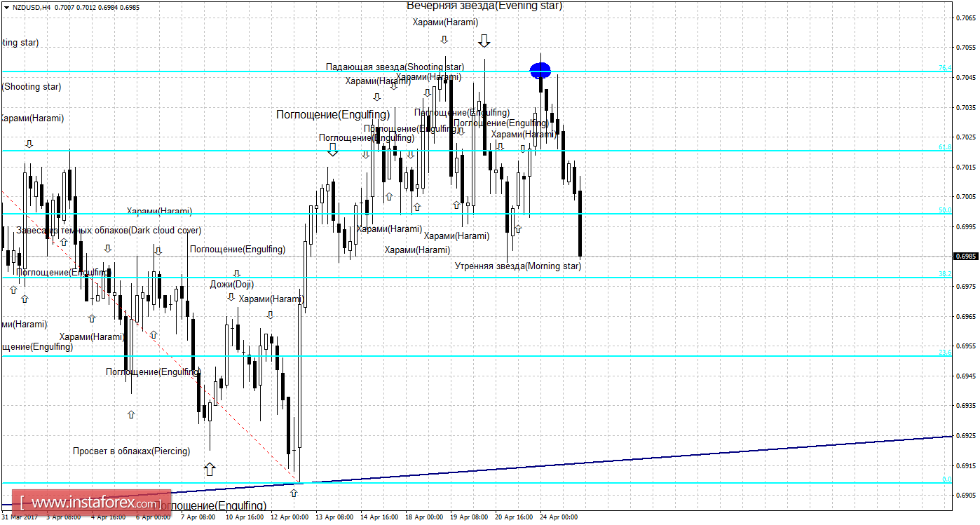
Task: Click the 23.6 Fibonacci level label
Action: point(945,353)
